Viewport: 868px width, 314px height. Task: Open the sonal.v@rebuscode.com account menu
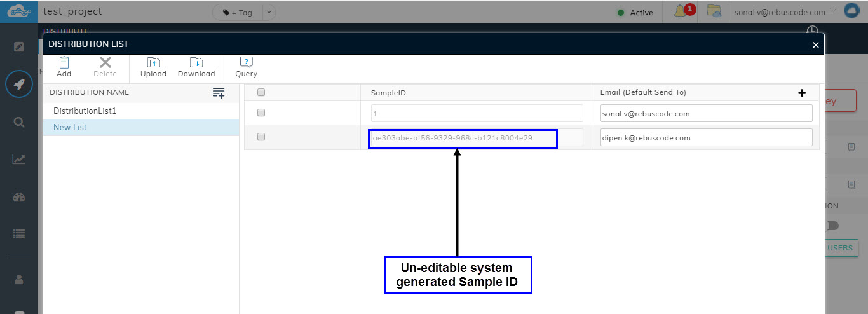click(785, 12)
